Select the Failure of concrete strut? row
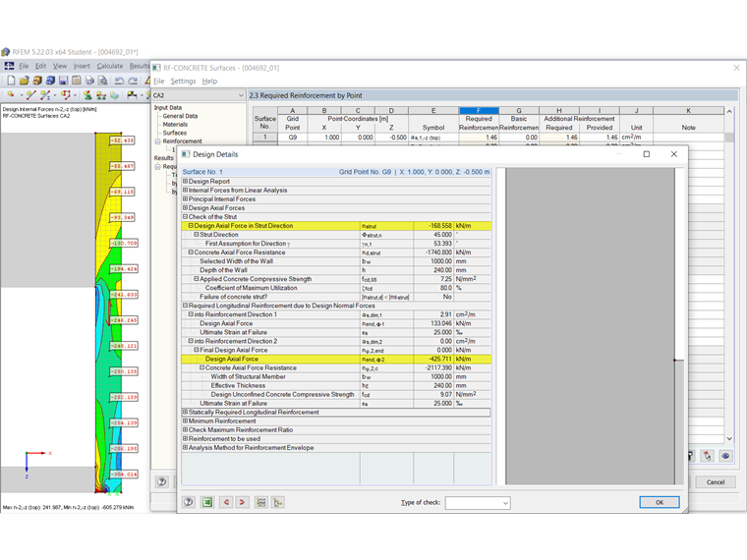 [336, 297]
